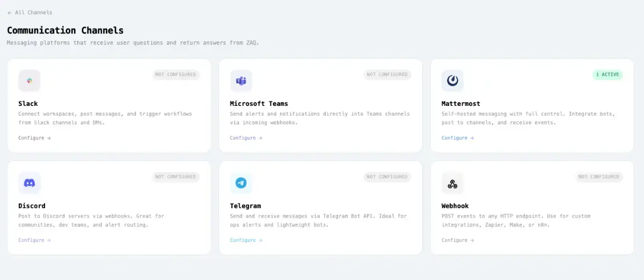Image resolution: width=644 pixels, height=280 pixels.
Task: Click Telegram's Not Configured status badge
Action: [x=387, y=177]
